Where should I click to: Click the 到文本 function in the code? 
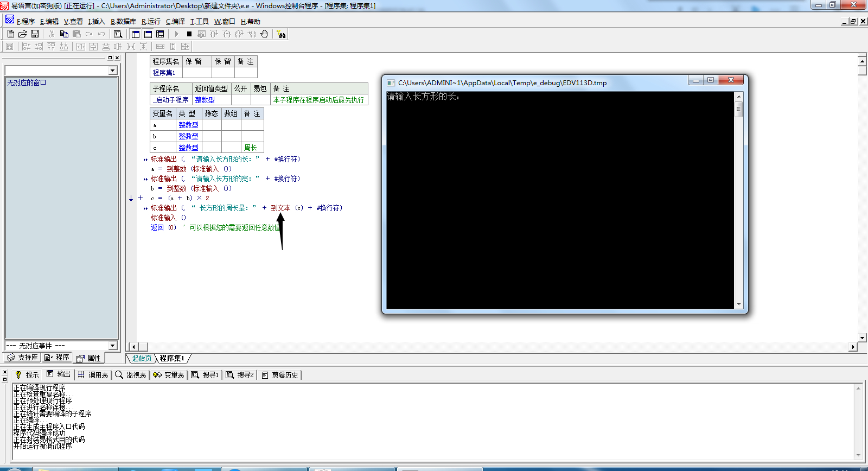coord(280,208)
